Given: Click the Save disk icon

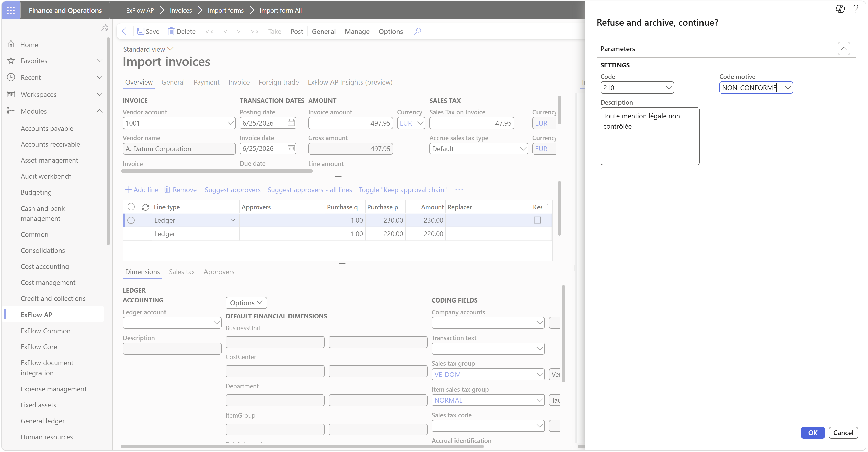Looking at the screenshot, I should [141, 31].
